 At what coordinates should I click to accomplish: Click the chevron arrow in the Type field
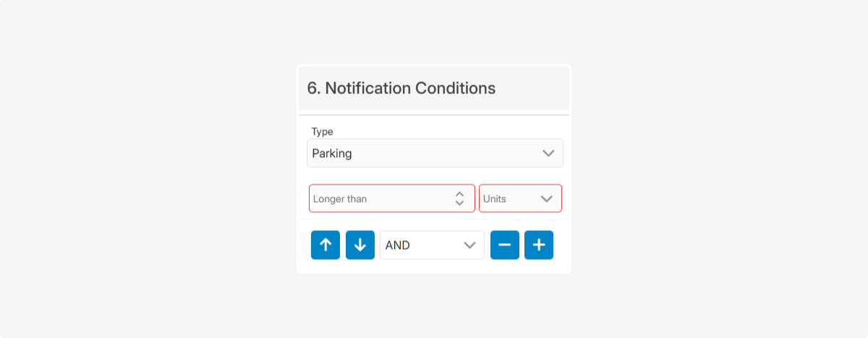548,153
